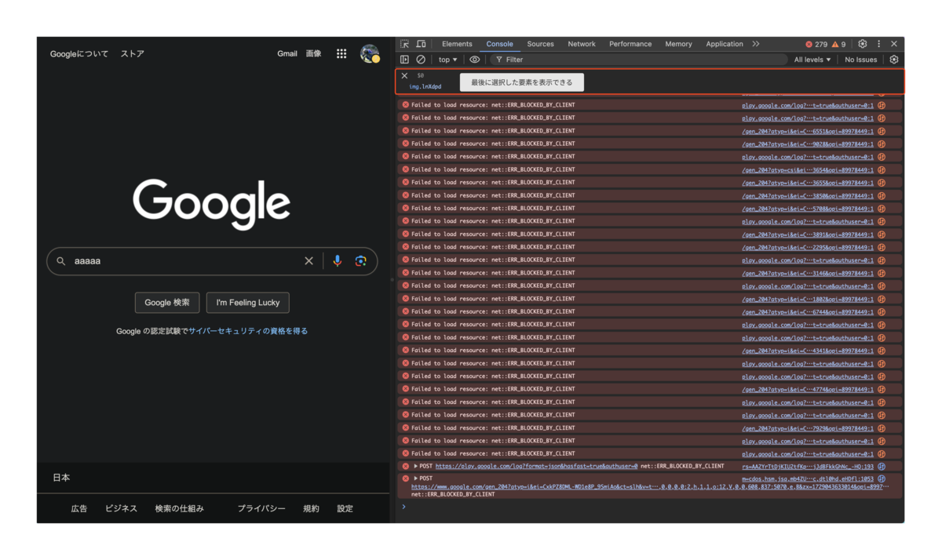
Task: Open the プライバシー footer link
Action: click(x=261, y=508)
